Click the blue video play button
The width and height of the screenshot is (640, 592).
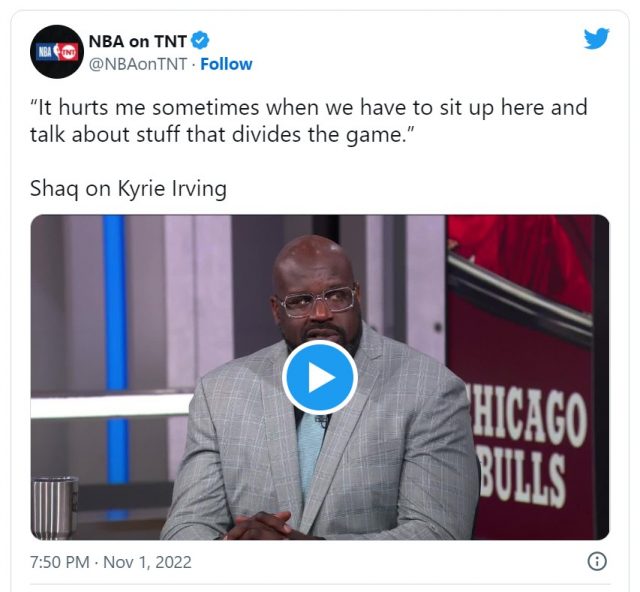point(320,377)
